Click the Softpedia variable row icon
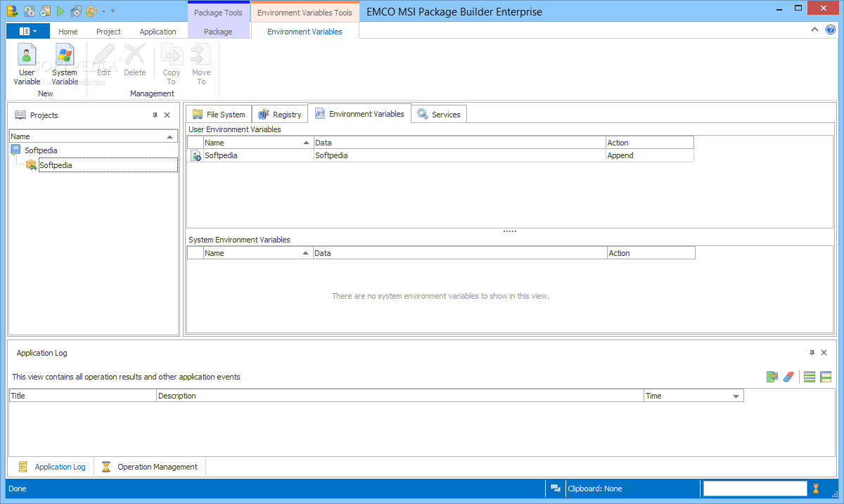 196,156
